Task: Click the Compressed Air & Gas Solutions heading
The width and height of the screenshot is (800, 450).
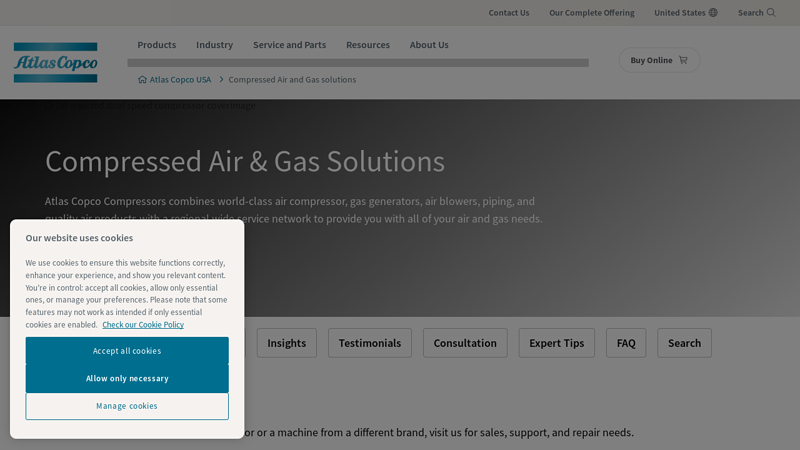Action: (245, 161)
